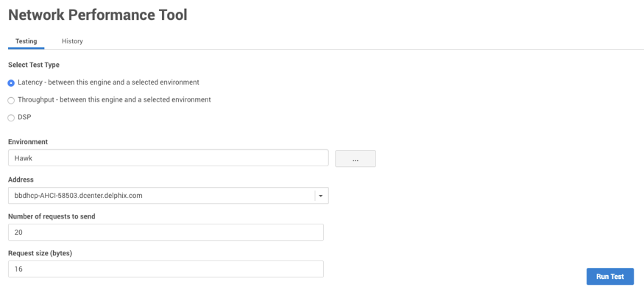
Task: Click the Request size (bytes) label
Action: pyautogui.click(x=40, y=253)
